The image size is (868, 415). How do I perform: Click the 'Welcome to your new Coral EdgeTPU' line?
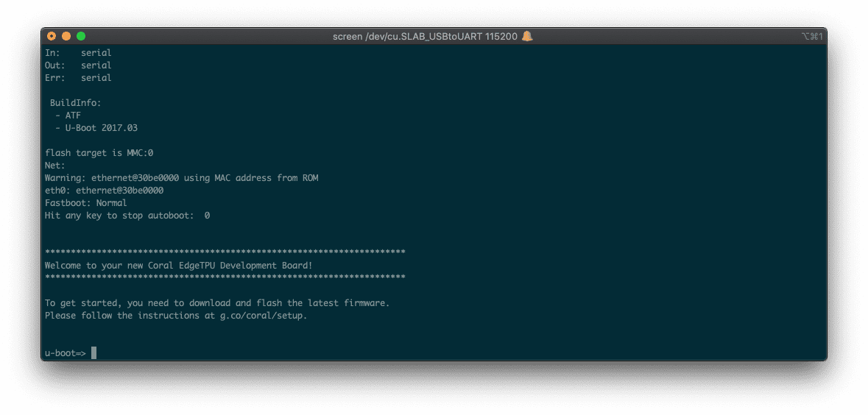(x=178, y=265)
